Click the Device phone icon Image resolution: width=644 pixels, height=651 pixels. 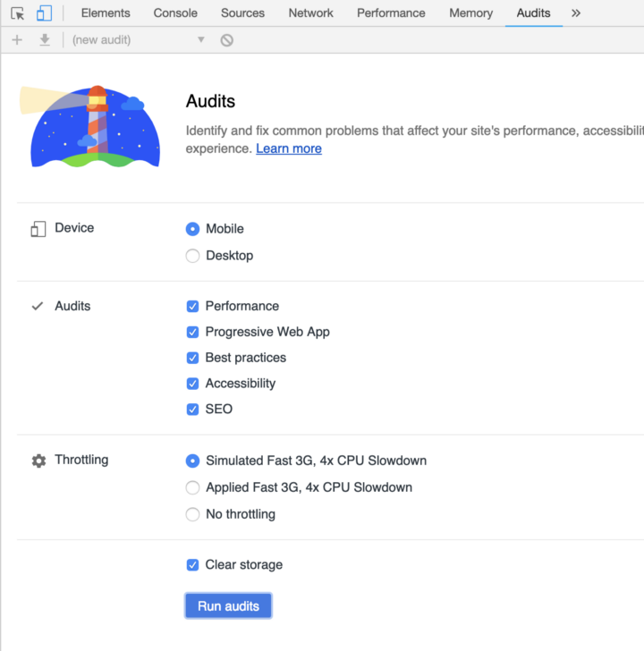(38, 229)
